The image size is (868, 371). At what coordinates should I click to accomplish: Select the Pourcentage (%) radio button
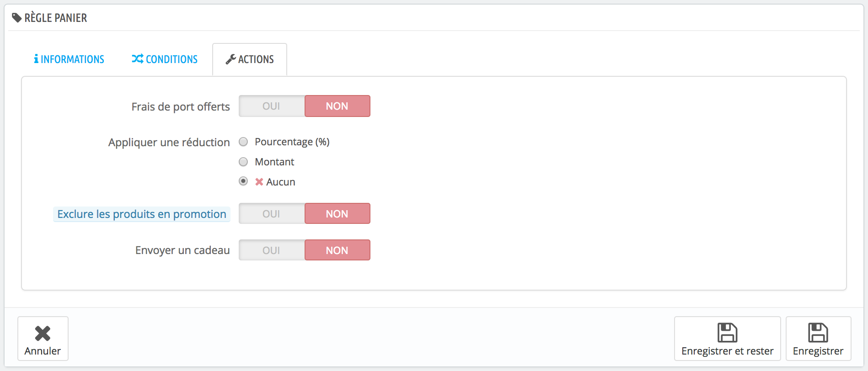coord(243,142)
